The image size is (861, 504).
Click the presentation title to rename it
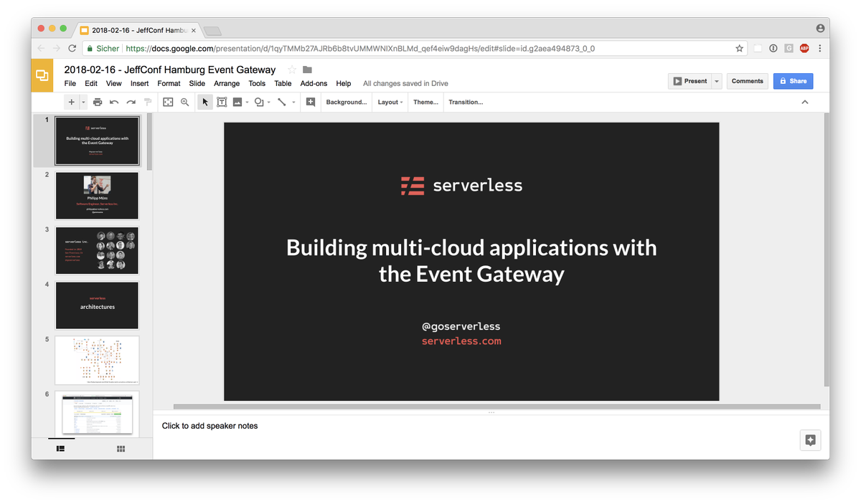[170, 70]
